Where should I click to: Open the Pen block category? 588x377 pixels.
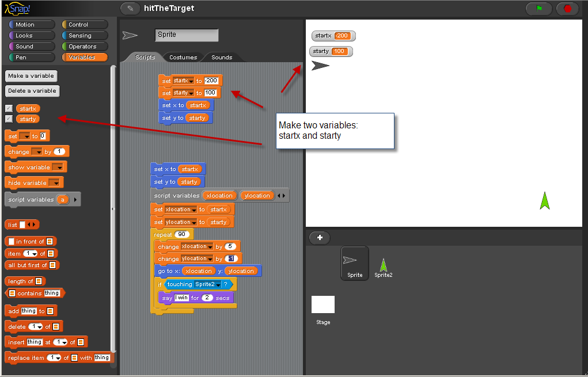(32, 57)
